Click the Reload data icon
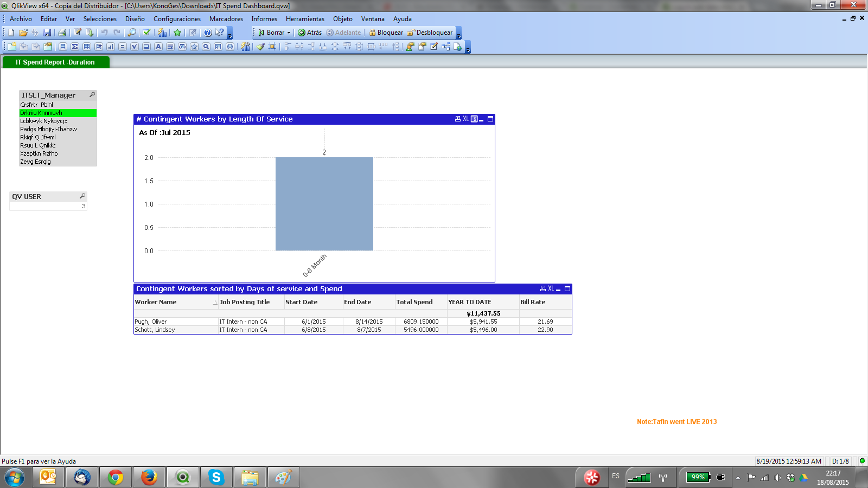The height and width of the screenshot is (488, 868). [90, 33]
